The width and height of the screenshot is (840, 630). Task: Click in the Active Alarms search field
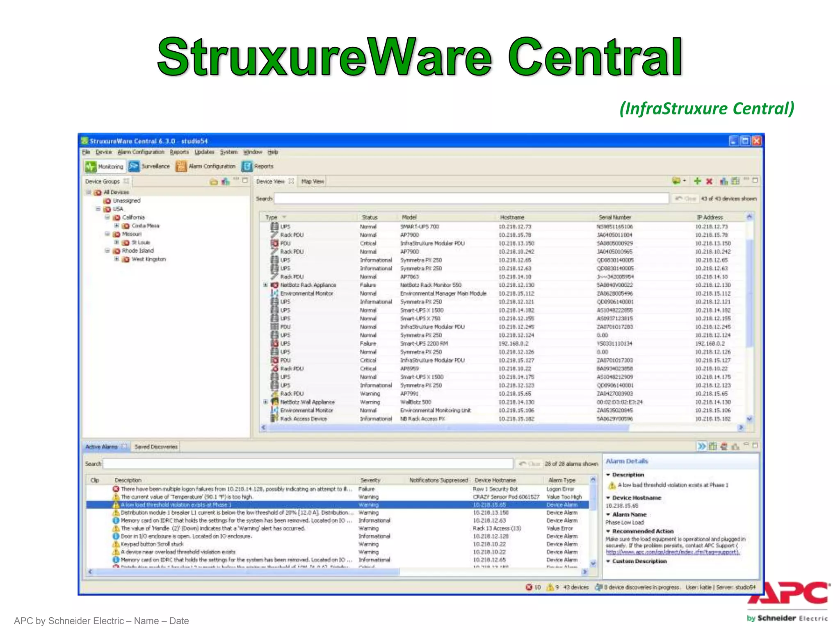308,464
